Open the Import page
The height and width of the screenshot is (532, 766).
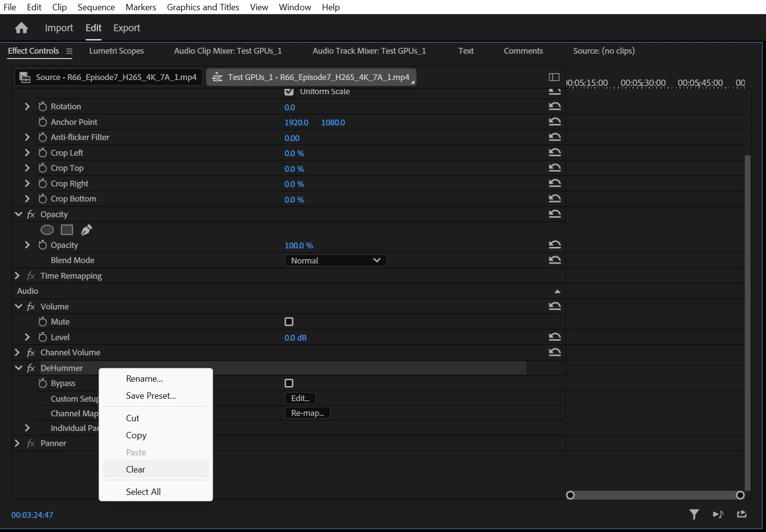tap(59, 28)
